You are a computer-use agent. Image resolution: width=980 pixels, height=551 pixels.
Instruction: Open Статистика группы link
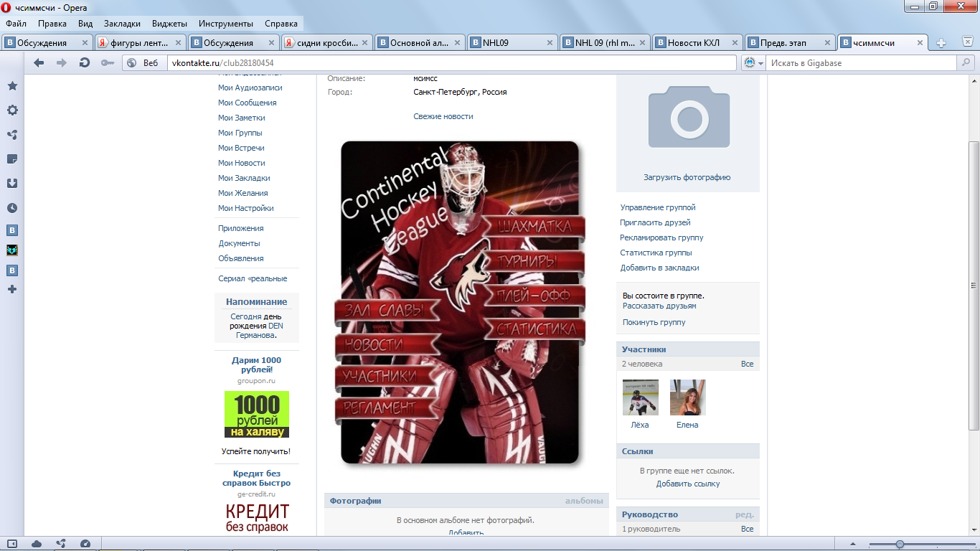coord(656,253)
